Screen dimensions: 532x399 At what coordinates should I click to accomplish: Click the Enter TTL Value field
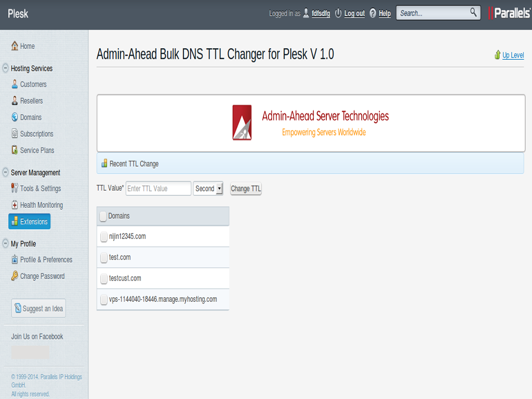[158, 188]
